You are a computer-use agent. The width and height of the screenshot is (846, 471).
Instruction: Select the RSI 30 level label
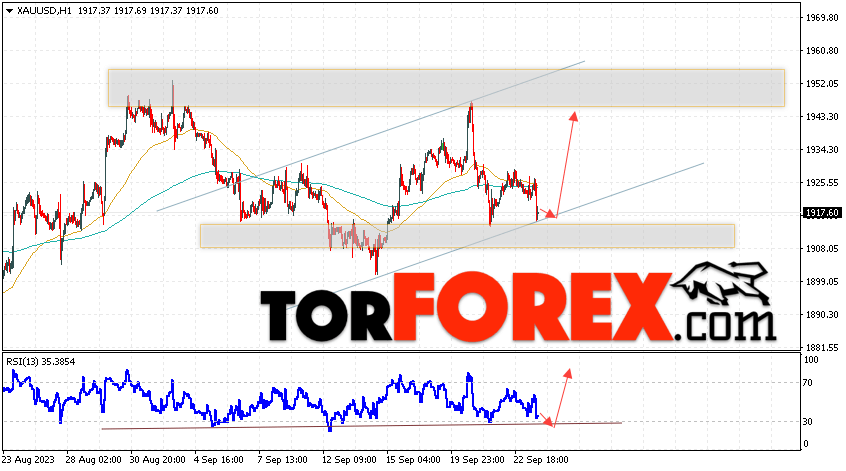tap(808, 422)
